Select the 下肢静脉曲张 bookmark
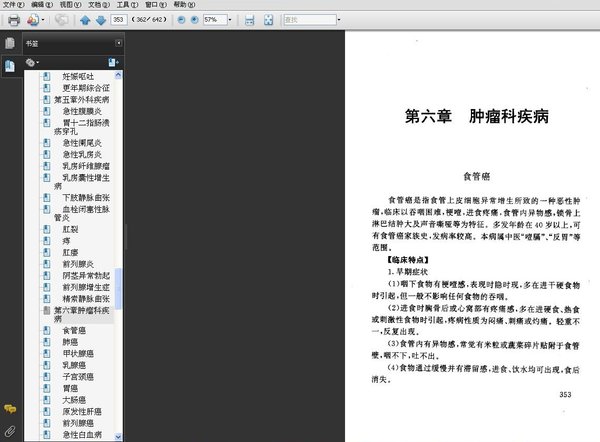This screenshot has width=600, height=442. 86,198
